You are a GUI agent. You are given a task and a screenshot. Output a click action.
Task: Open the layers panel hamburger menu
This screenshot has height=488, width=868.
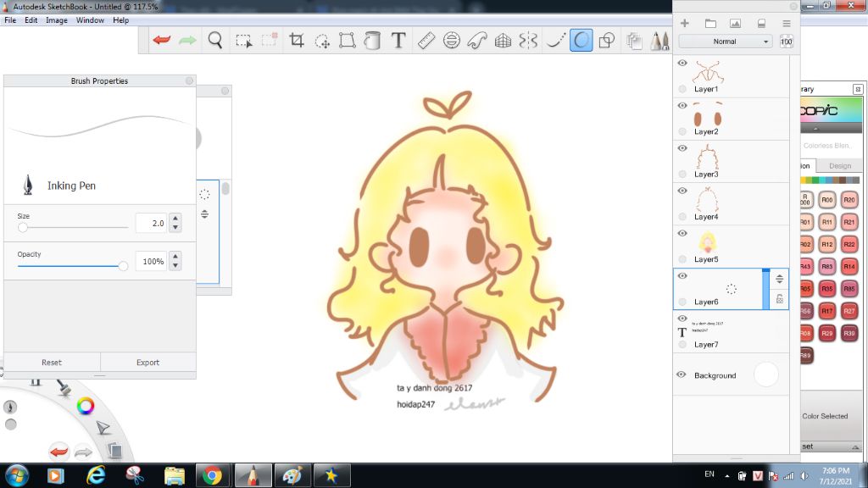pos(787,23)
